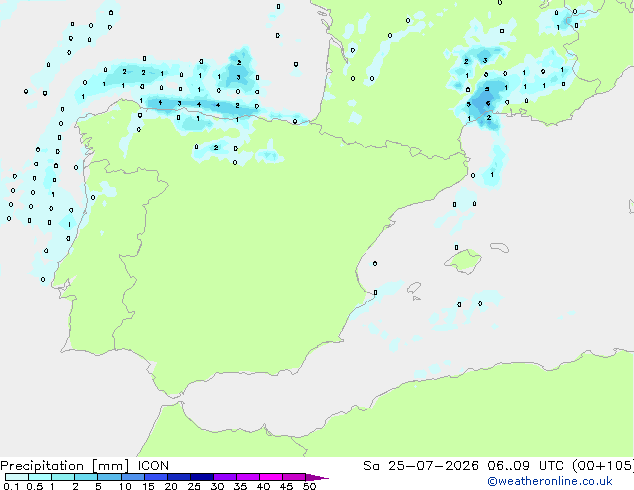Click the above-50 mm legend arrow tip
Viewport: 634px width, 490px height.
coord(317,478)
